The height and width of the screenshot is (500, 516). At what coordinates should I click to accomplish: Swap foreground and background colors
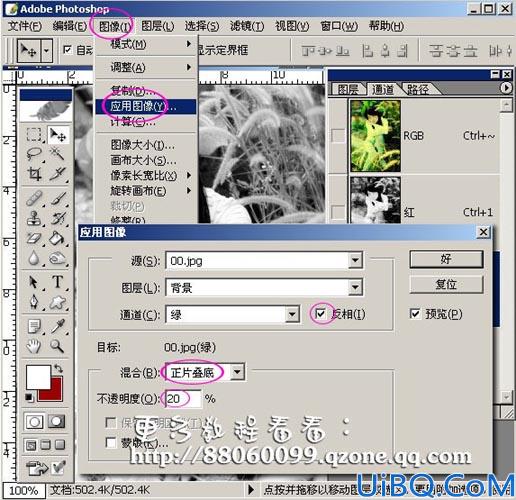[x=58, y=368]
